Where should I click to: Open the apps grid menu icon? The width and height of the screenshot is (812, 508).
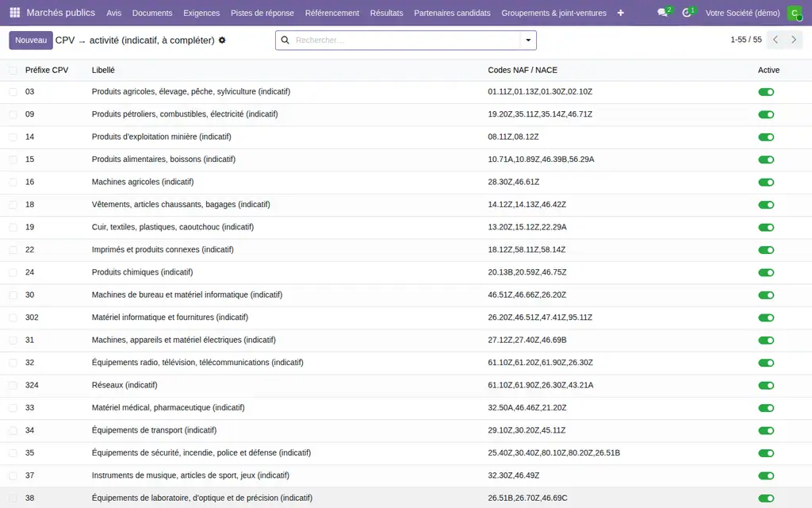click(x=14, y=13)
